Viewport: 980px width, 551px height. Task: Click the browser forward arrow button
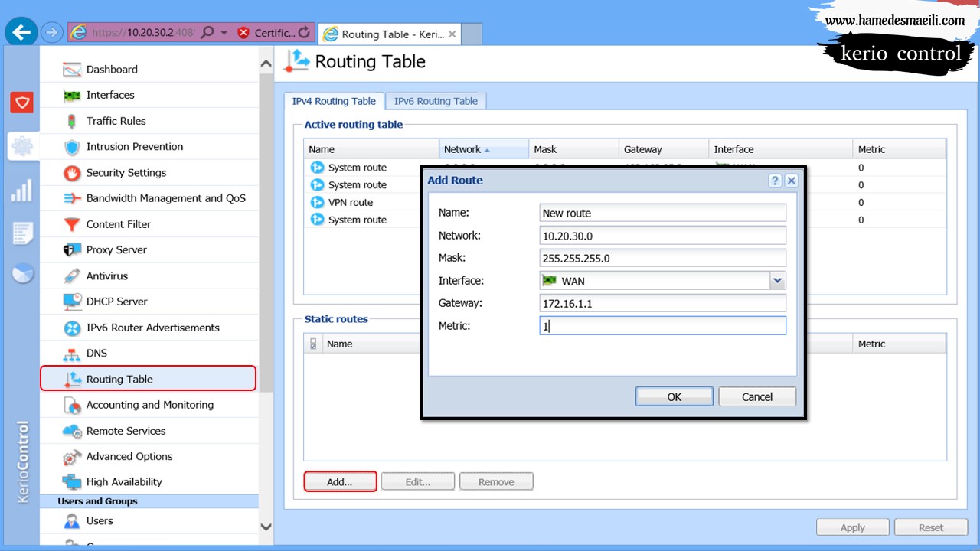(51, 32)
